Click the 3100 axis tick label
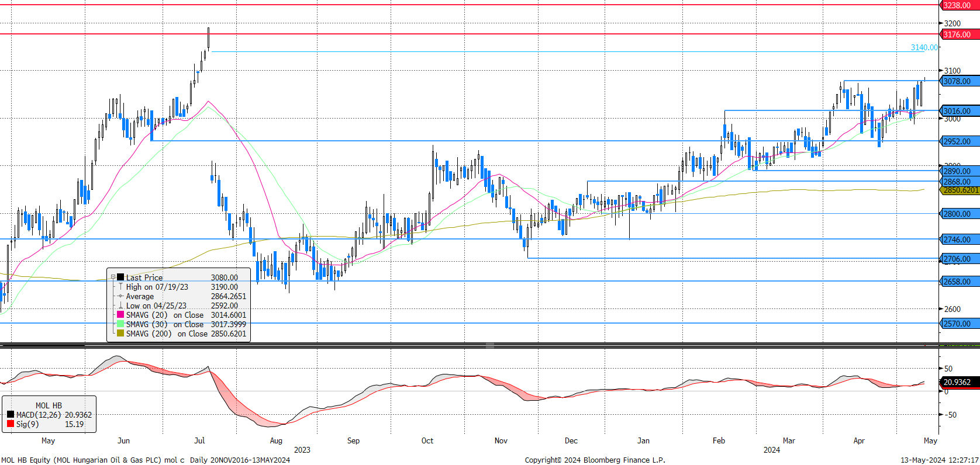 (953, 71)
